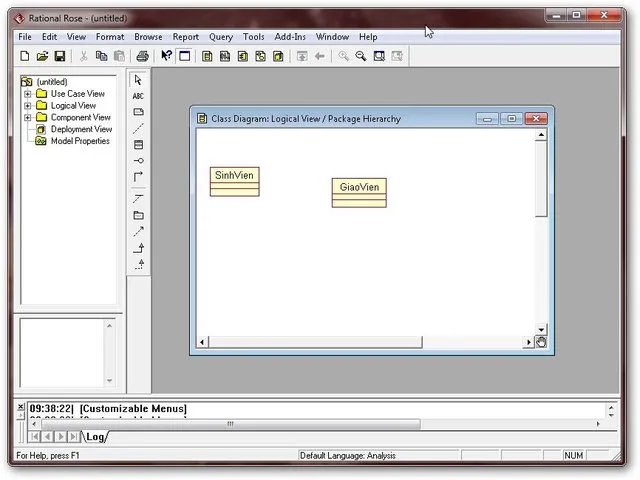Select the Selection arrow tool in toolbox
640x480 pixels.
[139, 80]
